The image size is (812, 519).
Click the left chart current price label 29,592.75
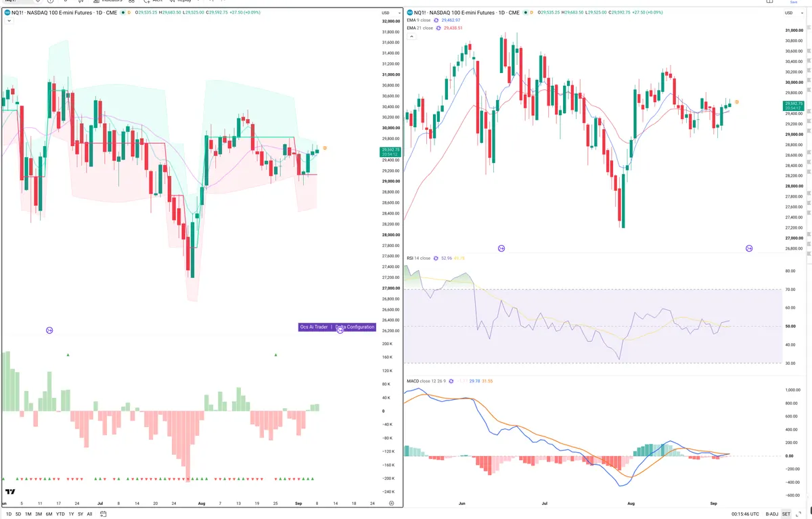tap(391, 153)
